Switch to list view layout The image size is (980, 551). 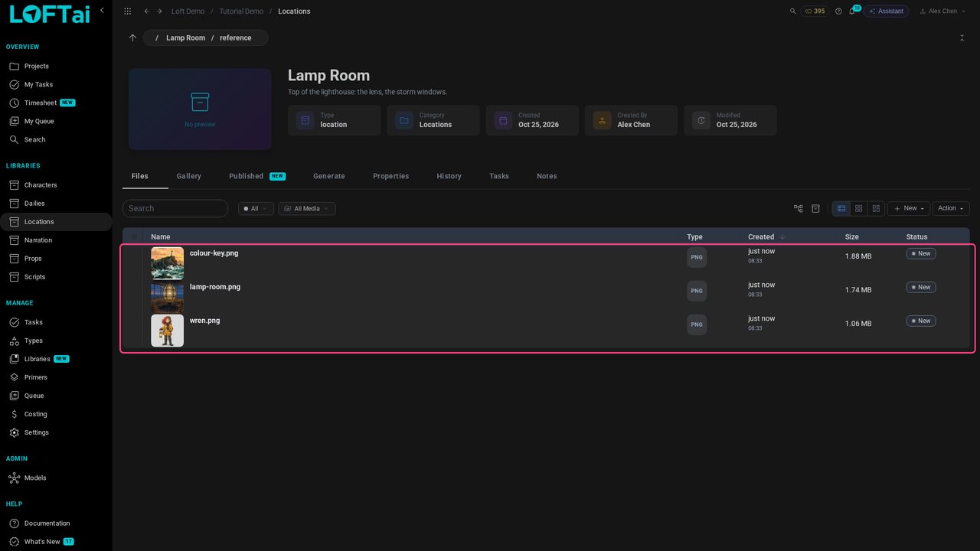click(841, 208)
